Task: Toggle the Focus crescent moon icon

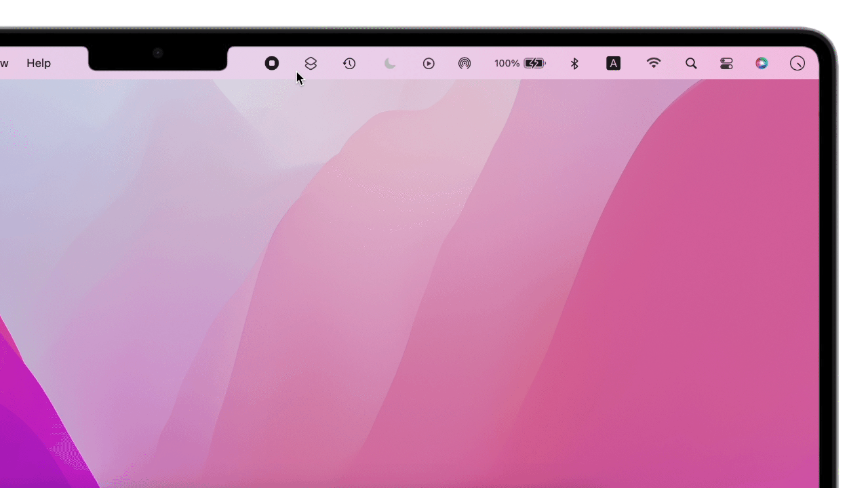Action: (390, 63)
